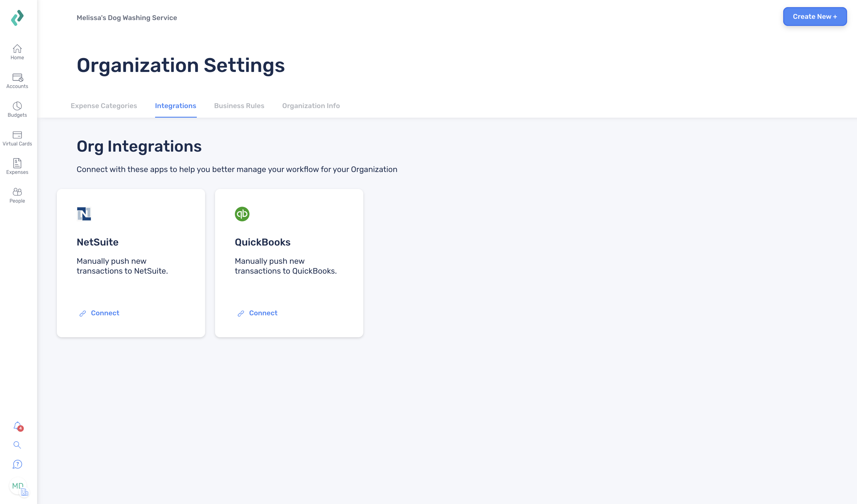Connect the NetSuite integration
The image size is (857, 504).
105,313
